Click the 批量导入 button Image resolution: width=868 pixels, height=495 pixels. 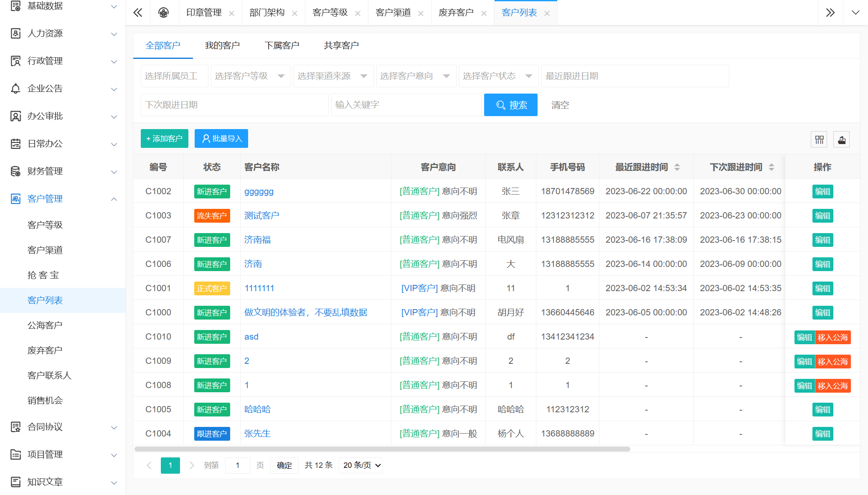click(x=221, y=138)
